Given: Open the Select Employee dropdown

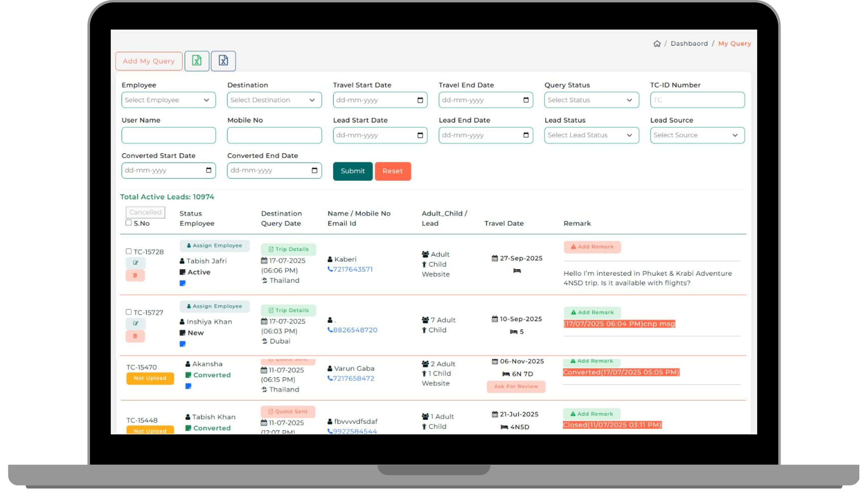Looking at the screenshot, I should 169,100.
